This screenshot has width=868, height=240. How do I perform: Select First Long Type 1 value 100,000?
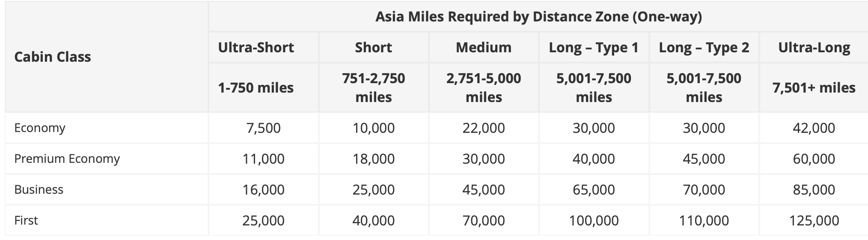pyautogui.click(x=594, y=221)
